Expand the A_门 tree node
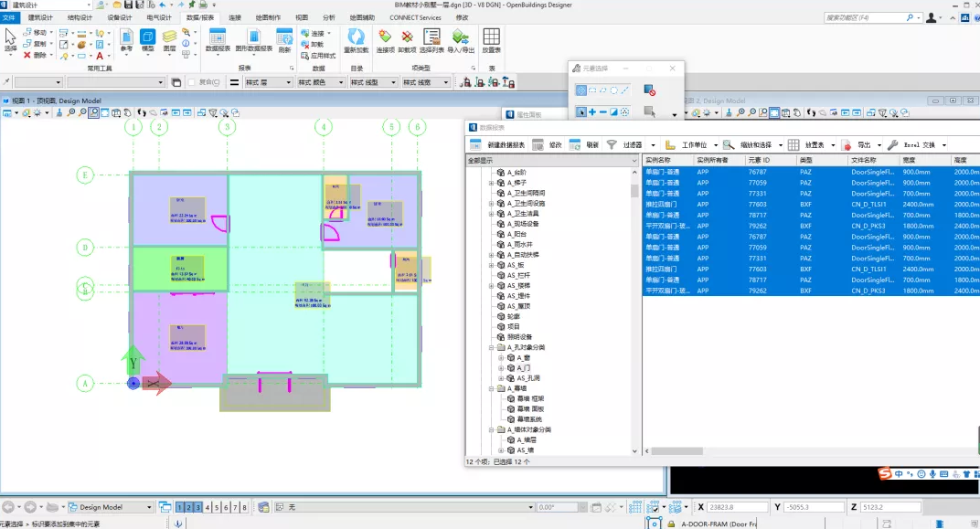Viewport: 980px width, 529px height. (x=501, y=368)
